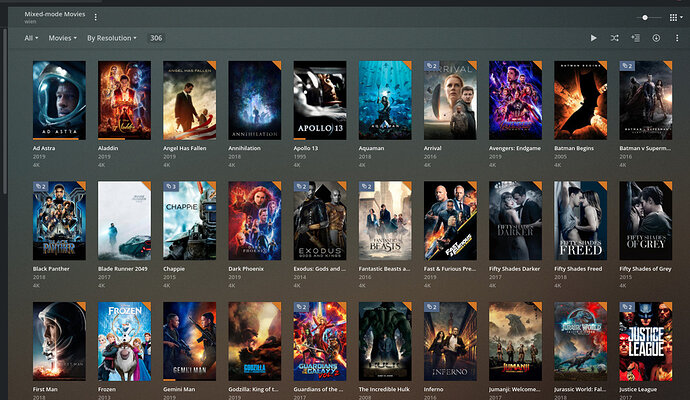Open the First Man poster
690x400 pixels.
[59, 341]
